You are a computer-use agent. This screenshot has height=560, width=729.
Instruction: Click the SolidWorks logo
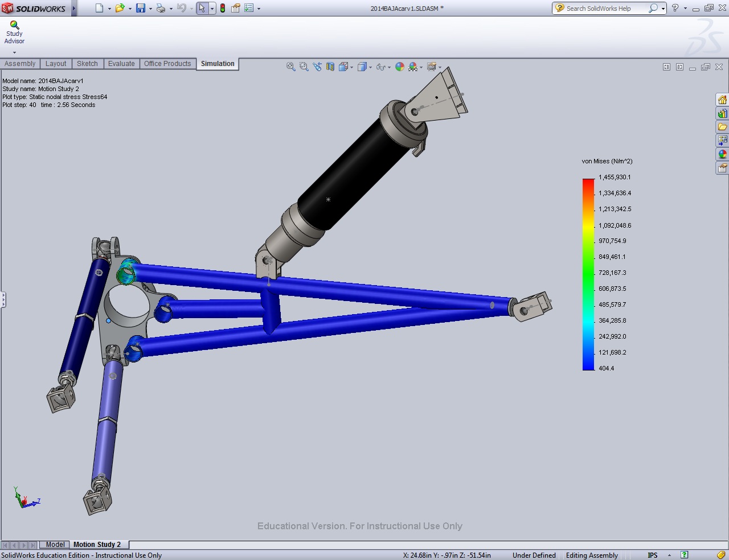coord(34,9)
